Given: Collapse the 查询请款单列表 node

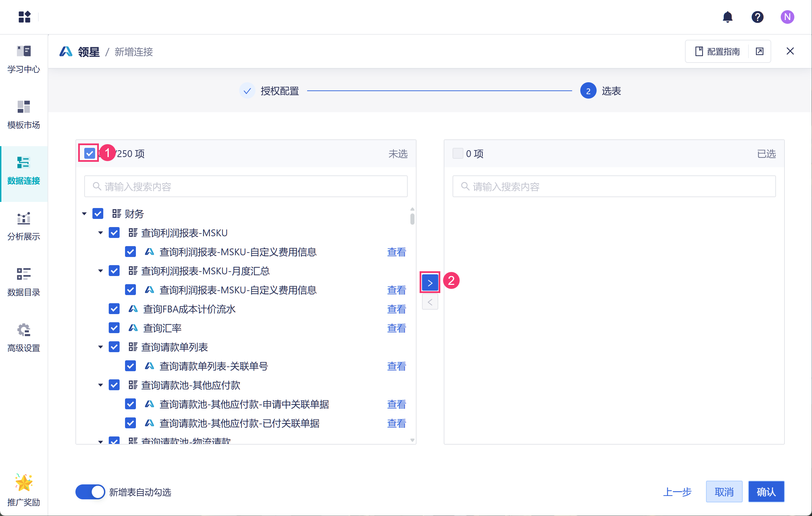Looking at the screenshot, I should [101, 347].
